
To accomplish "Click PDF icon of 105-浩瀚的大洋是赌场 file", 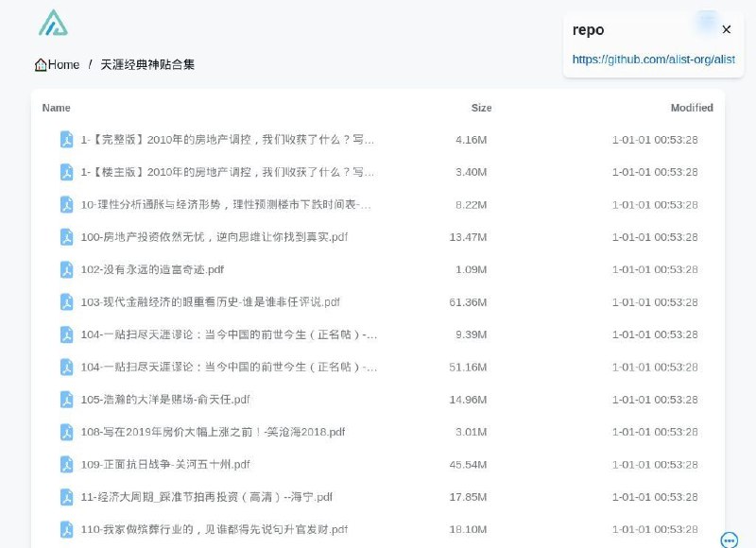I will tap(67, 400).
